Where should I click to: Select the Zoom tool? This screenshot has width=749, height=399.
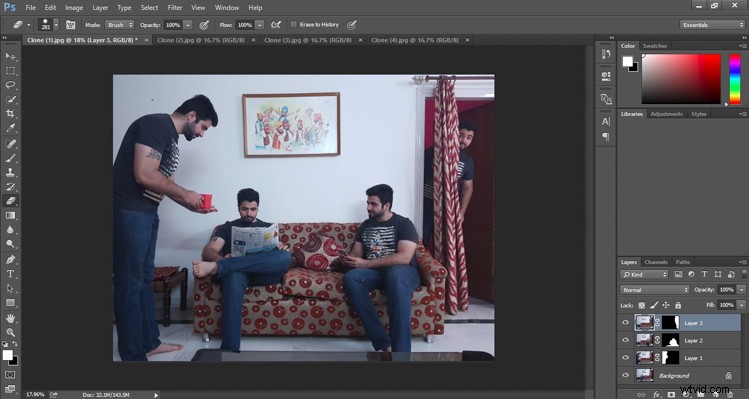point(10,333)
